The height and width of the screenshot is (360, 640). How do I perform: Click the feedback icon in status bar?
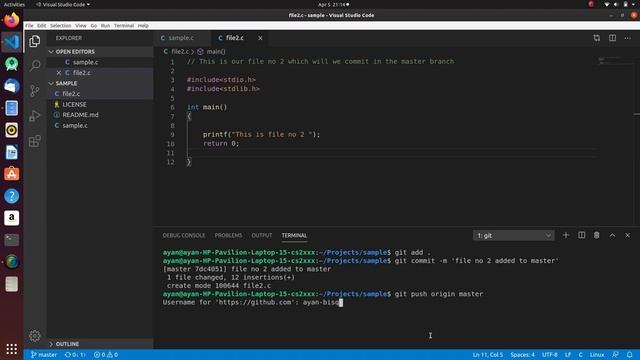tap(615, 355)
